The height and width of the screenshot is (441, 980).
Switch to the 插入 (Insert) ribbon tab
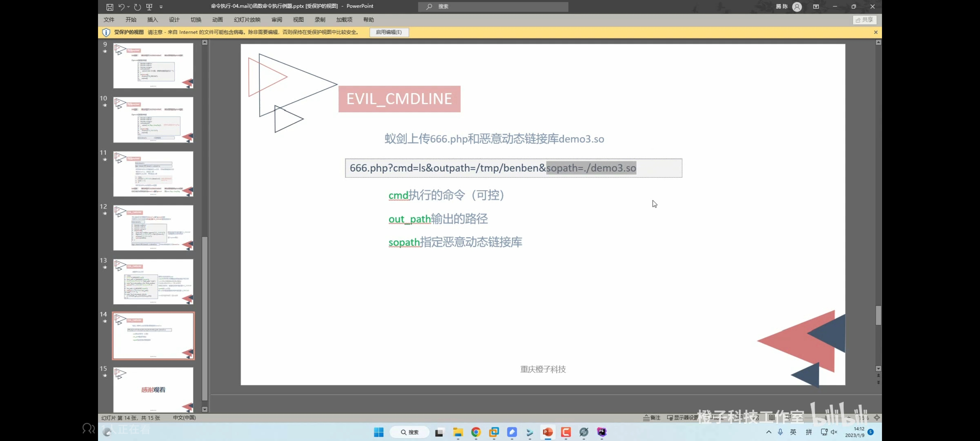click(x=152, y=19)
